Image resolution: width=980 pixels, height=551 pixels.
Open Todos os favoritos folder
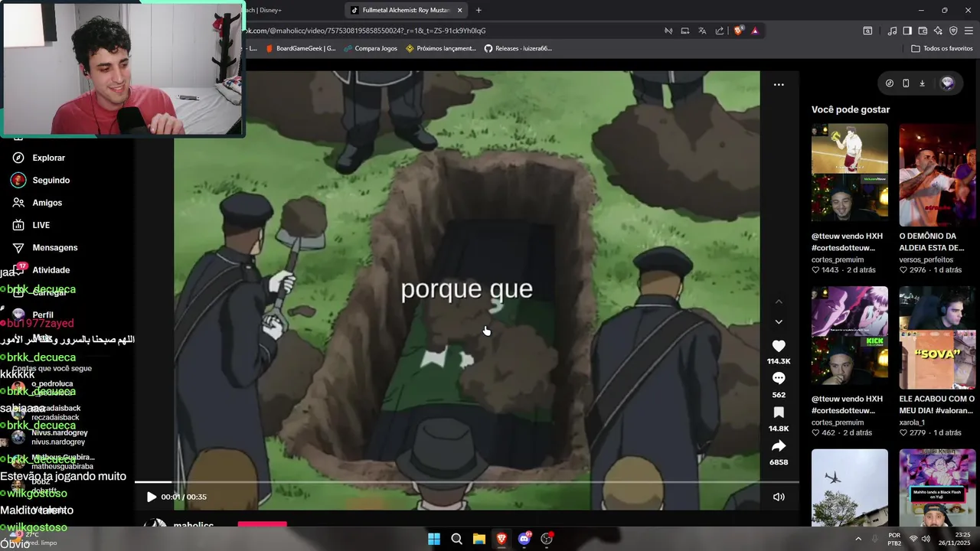942,48
